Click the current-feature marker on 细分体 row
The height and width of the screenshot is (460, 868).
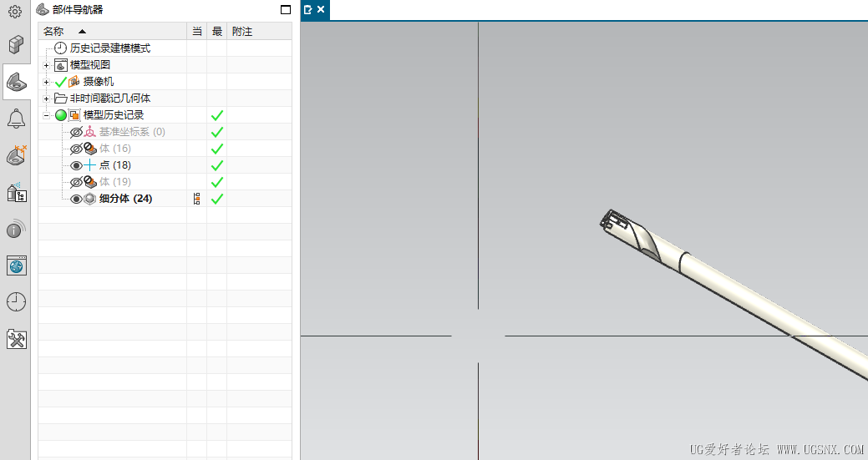pyautogui.click(x=196, y=199)
